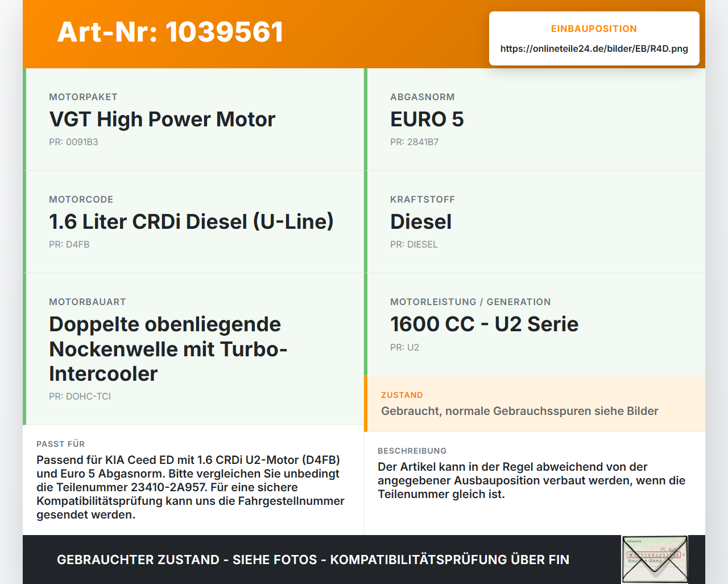Screen dimensions: 728x584
Task: Select the Doppelte obenliegende Nockenwelle text
Action: 168,349
